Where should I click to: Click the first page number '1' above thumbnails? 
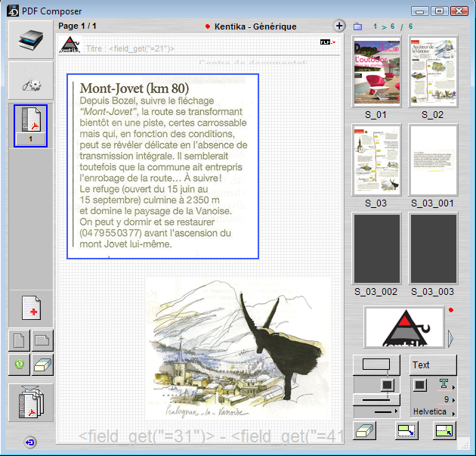(x=376, y=26)
